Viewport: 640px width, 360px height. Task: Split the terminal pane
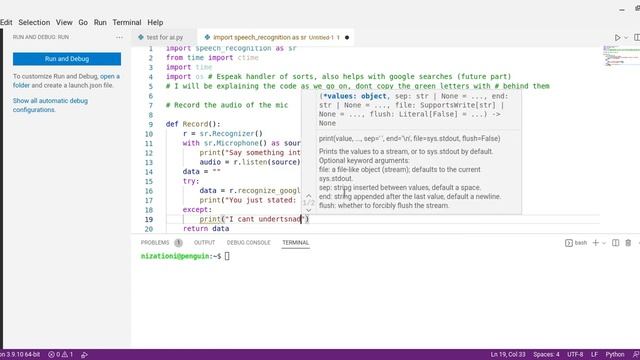click(x=616, y=243)
